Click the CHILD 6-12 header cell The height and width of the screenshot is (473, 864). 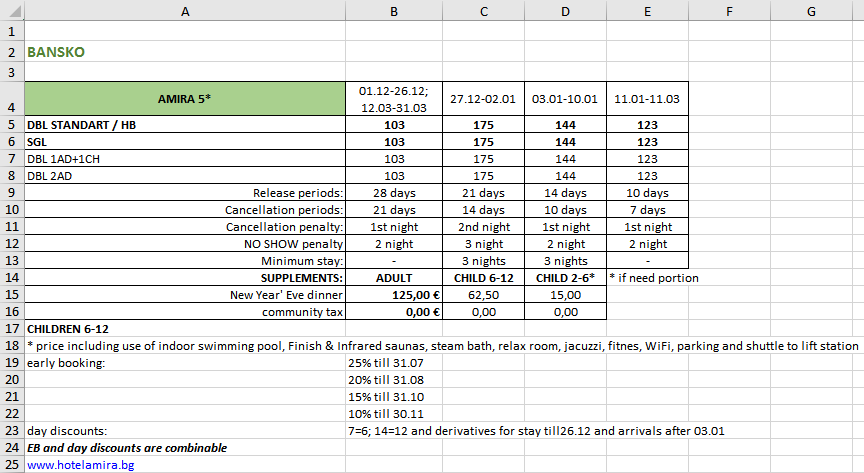point(483,278)
